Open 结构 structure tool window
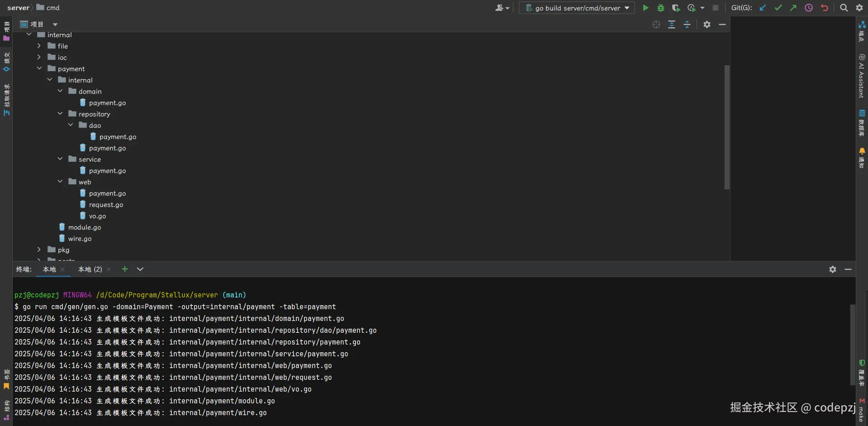 coord(6,411)
